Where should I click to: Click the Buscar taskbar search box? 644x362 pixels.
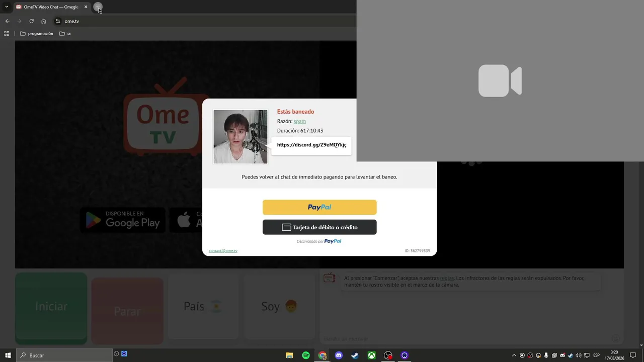[64, 355]
